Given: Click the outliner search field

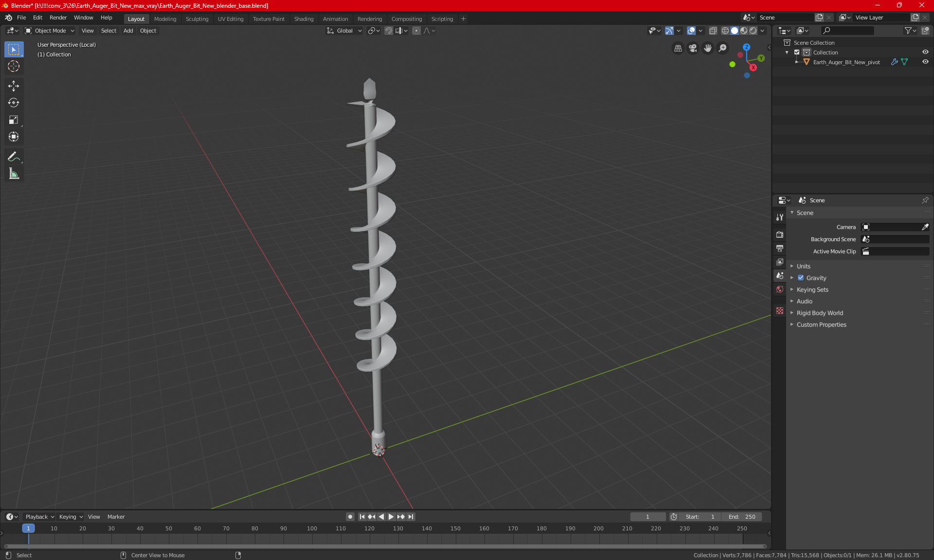Looking at the screenshot, I should coord(847,31).
